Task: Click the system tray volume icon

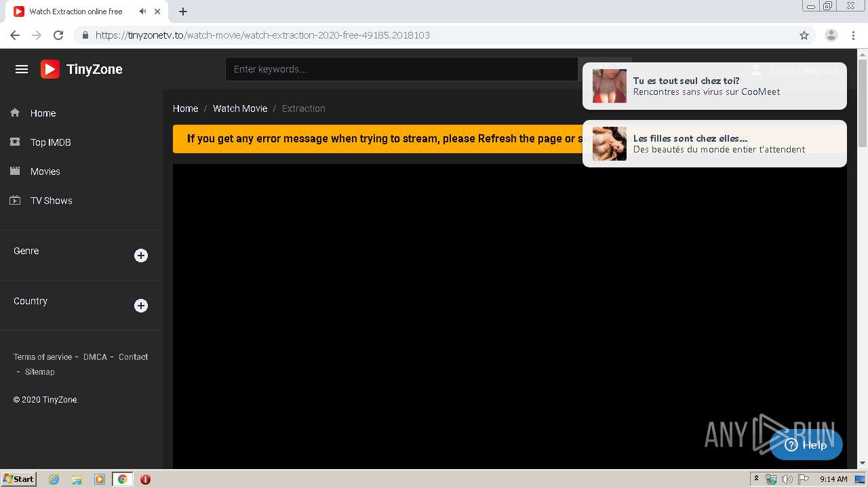Action: (787, 479)
